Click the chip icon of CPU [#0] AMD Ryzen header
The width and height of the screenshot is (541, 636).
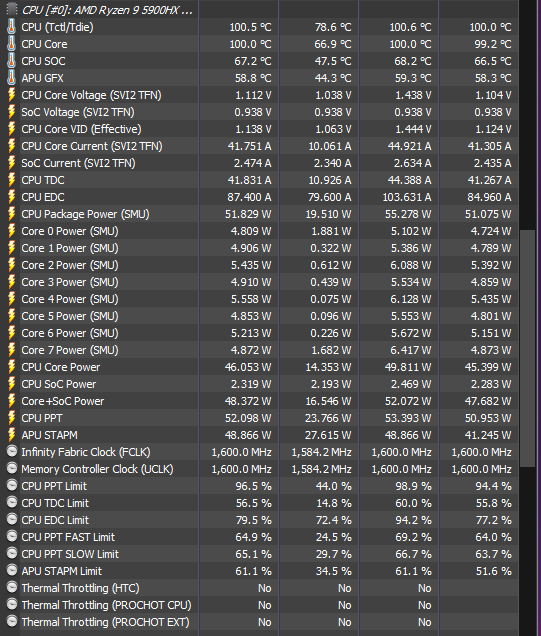tap(12, 9)
